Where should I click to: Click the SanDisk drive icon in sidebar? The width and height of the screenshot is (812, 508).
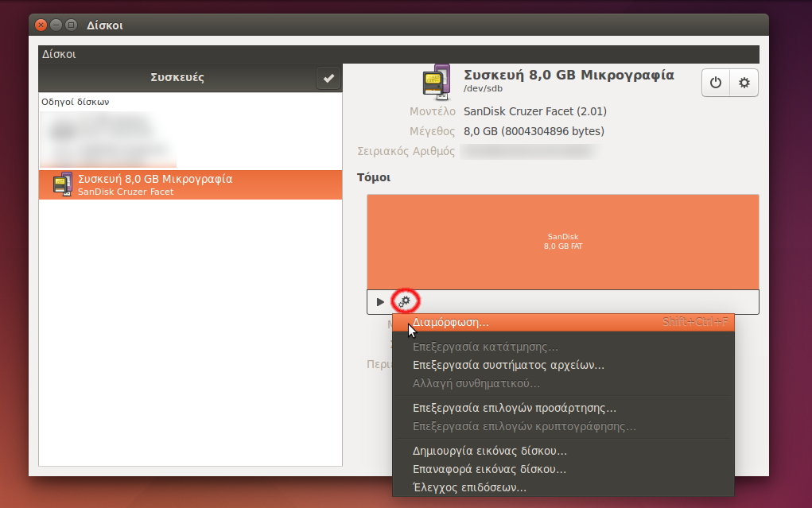pyautogui.click(x=62, y=184)
